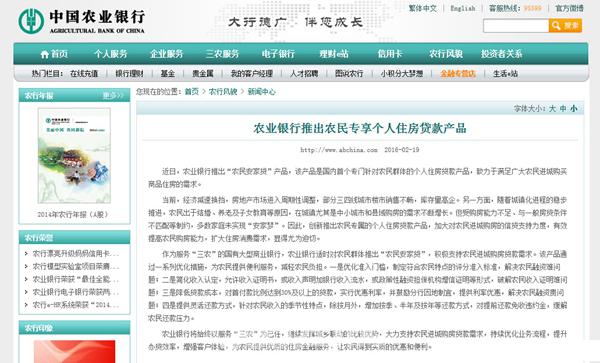Click 新闻中心 in the breadcrumb
Viewport: 600px width, 363px height.
[262, 92]
